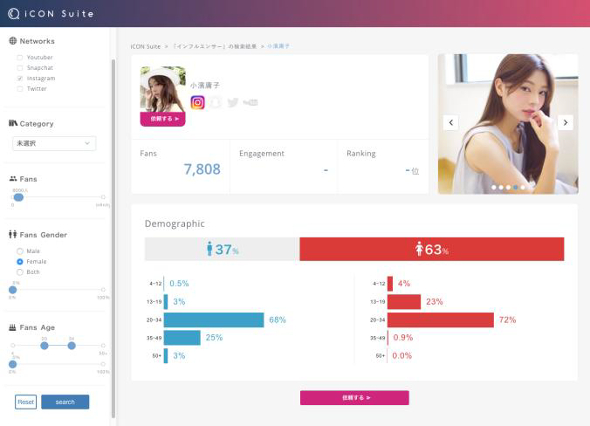Click the female 50+ value 0.0%

coord(402,356)
